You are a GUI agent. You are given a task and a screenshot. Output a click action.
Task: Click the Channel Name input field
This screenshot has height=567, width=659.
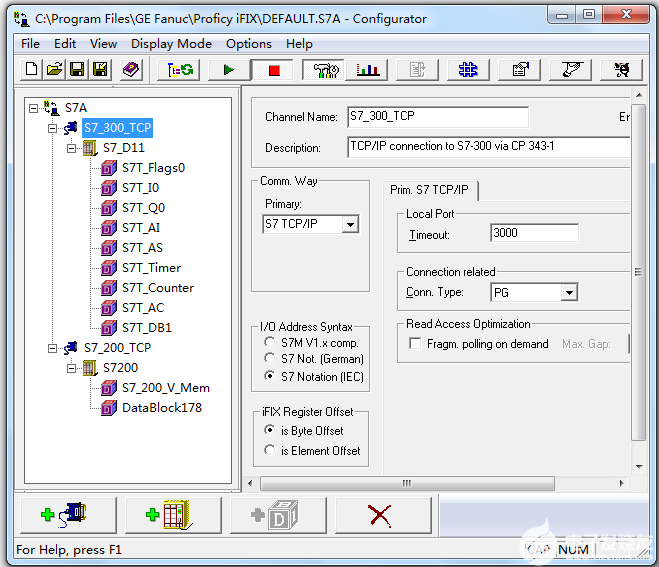(438, 116)
